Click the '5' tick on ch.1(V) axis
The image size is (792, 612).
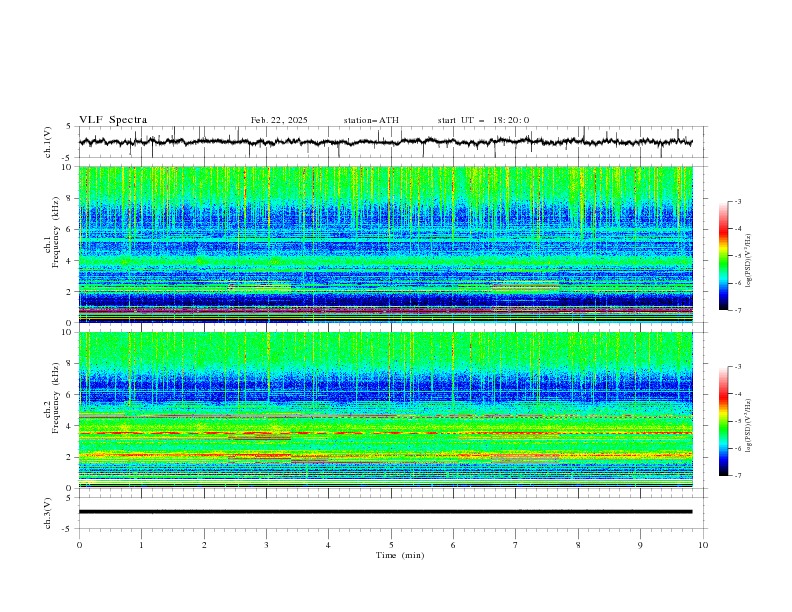(69, 127)
